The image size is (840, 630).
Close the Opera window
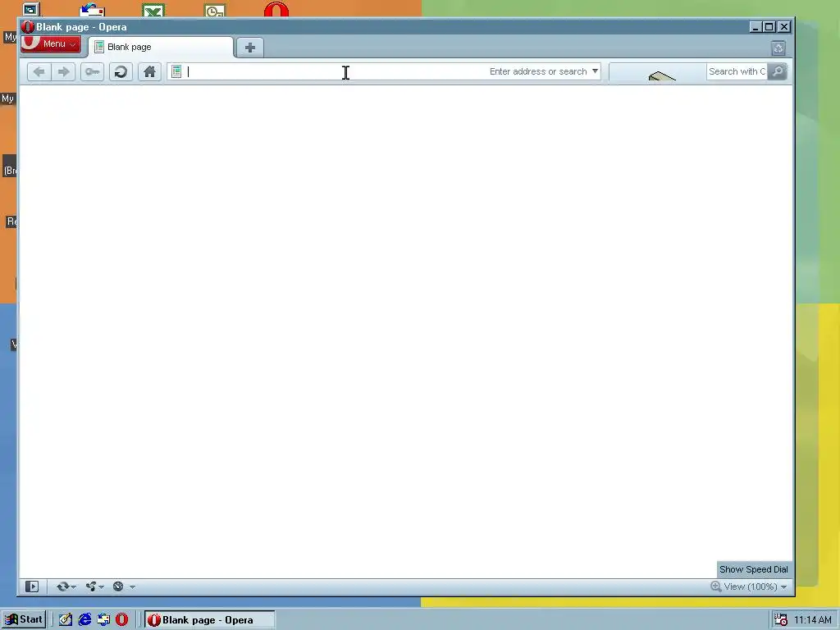(x=783, y=27)
